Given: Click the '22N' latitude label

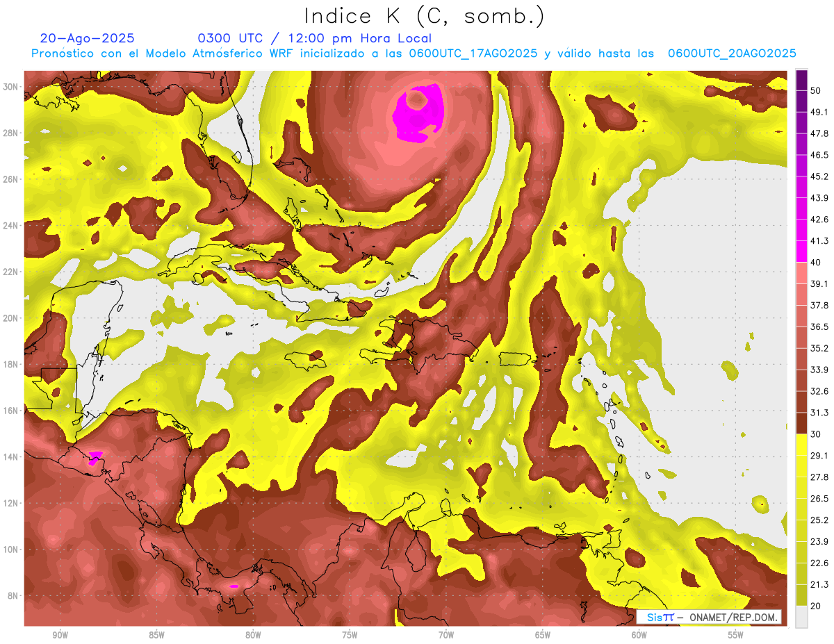Looking at the screenshot, I should [10, 272].
